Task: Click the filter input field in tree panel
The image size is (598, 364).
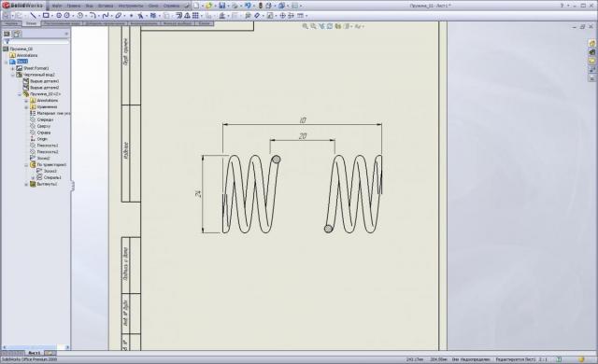Action: click(36, 41)
